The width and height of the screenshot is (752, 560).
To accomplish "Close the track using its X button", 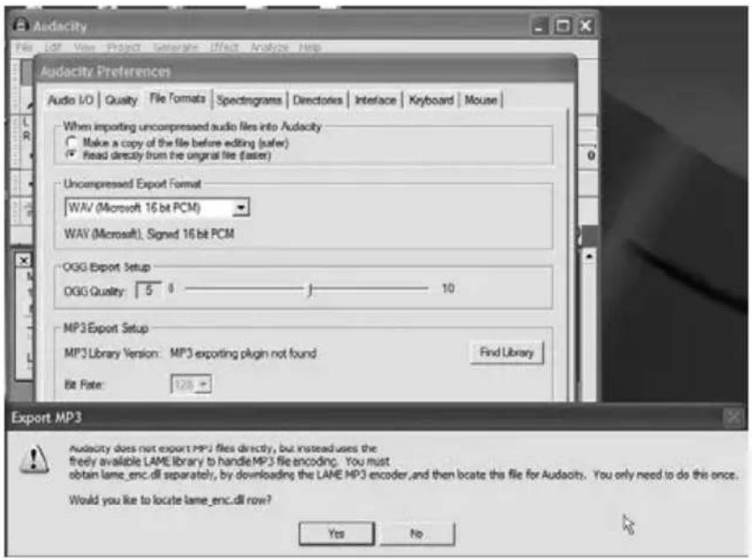I will pos(23,261).
